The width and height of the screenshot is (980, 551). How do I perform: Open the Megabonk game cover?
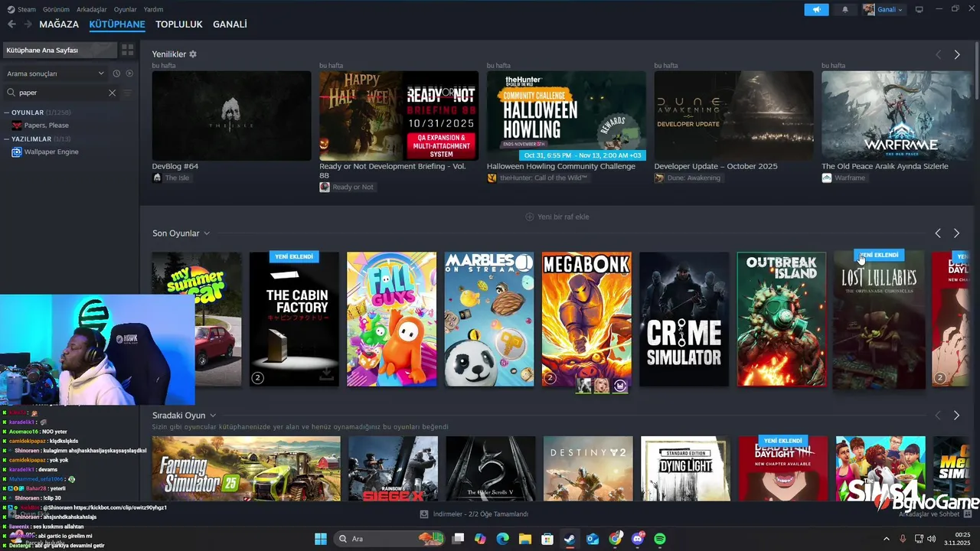(586, 319)
